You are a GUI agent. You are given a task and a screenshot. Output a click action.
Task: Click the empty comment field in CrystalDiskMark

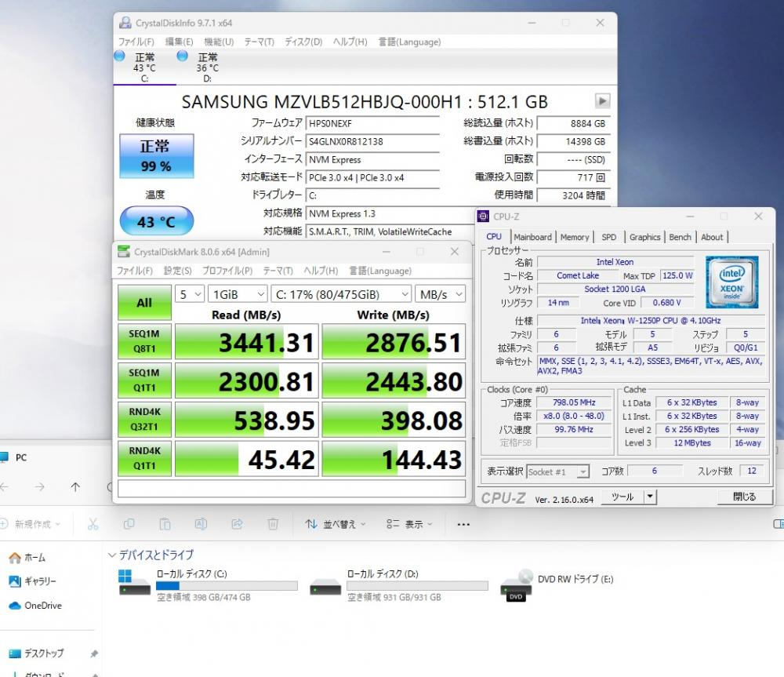[292, 489]
